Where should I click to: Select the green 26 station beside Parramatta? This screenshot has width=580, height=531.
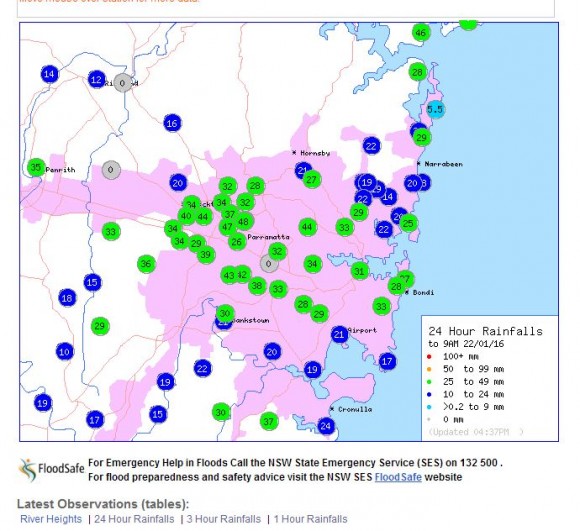pyautogui.click(x=237, y=242)
